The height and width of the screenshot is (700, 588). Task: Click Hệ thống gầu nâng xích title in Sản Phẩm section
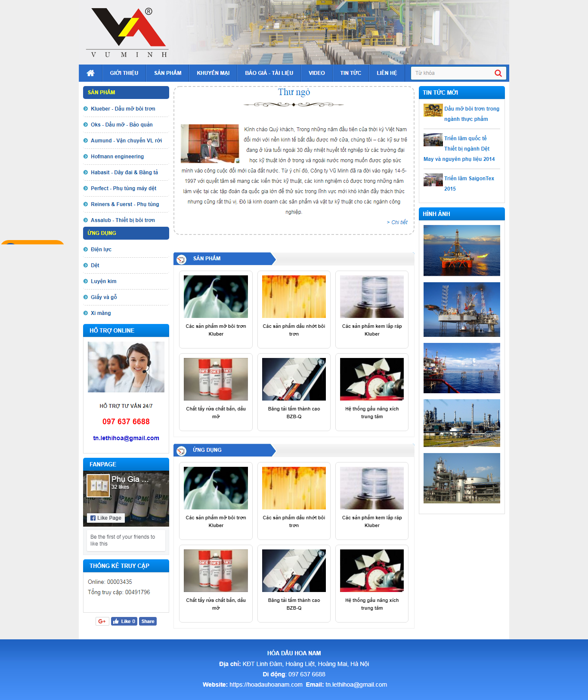pyautogui.click(x=372, y=413)
